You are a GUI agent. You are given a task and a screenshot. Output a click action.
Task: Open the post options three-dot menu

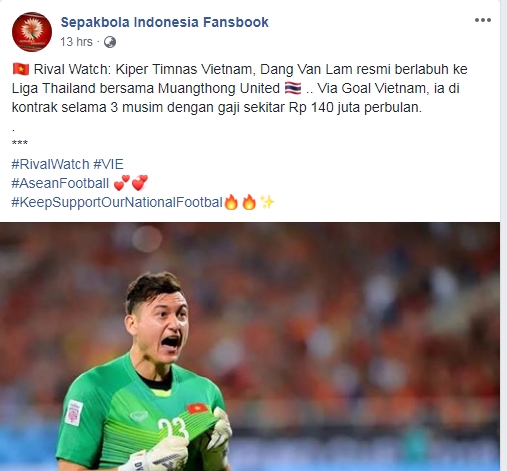(483, 20)
